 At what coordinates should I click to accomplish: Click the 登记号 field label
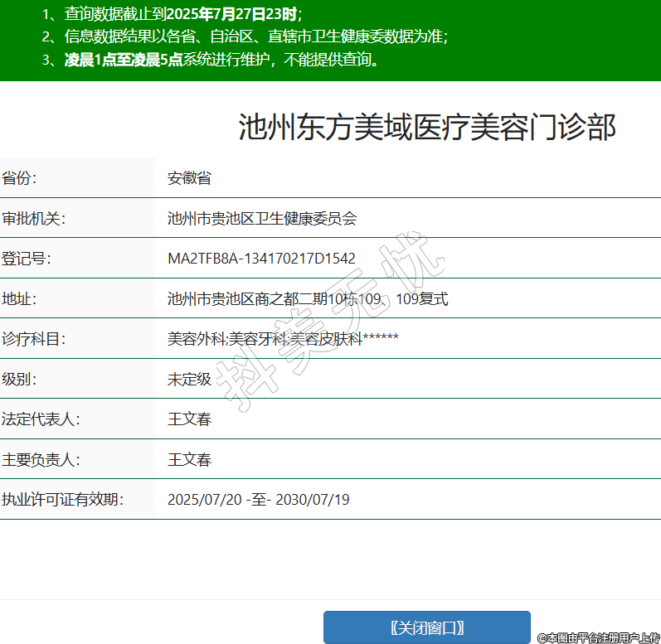[x=27, y=259]
